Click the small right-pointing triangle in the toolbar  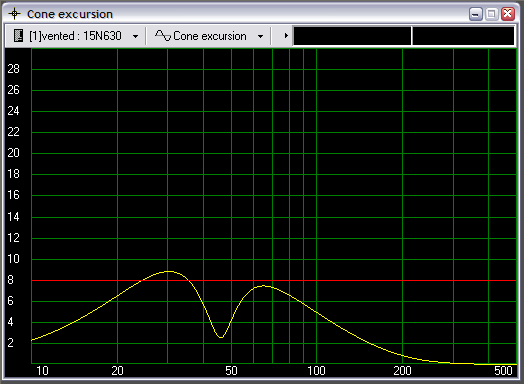(286, 35)
